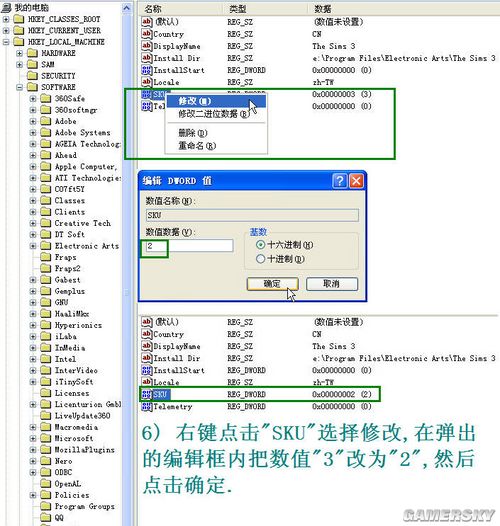
Task: Select the Telemetry DWORD icon in bottom list
Action: (x=147, y=407)
